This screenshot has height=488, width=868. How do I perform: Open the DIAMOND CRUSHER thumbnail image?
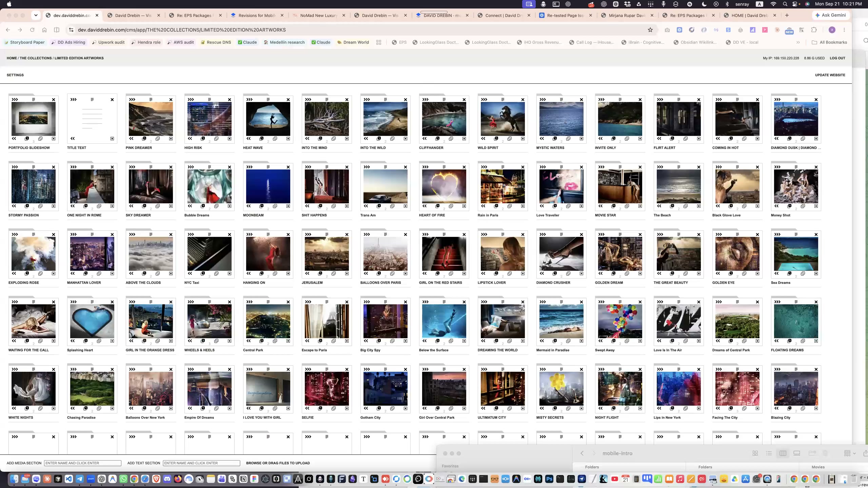(x=561, y=254)
